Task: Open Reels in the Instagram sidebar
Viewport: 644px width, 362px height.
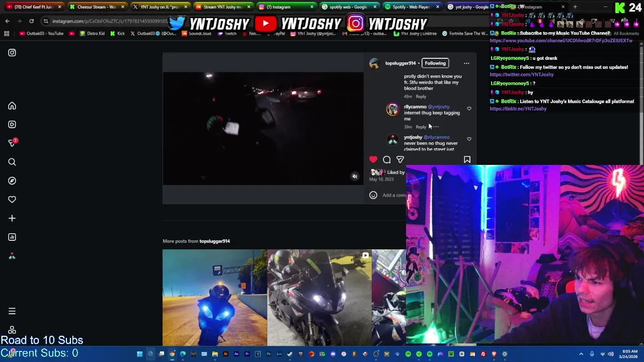Action: point(12,125)
